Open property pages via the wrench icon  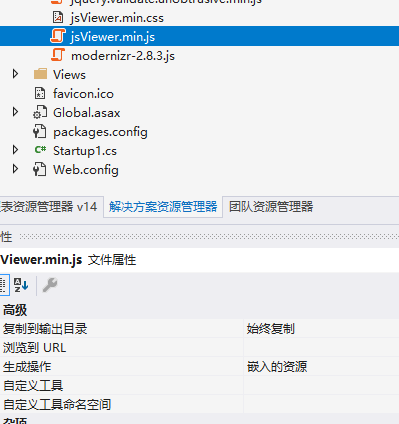tap(50, 285)
